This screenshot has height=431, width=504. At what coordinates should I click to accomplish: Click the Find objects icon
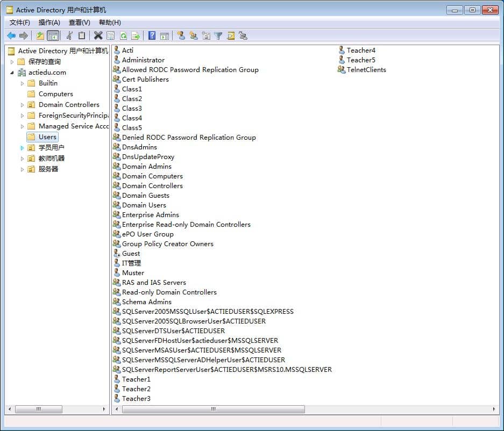click(231, 35)
